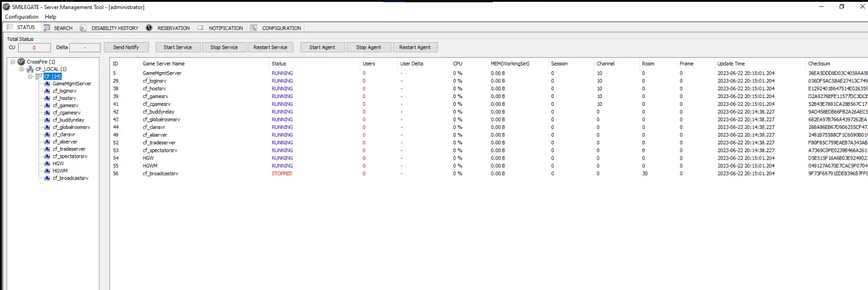Select the STATUS tab
The width and height of the screenshot is (868, 290).
pyautogui.click(x=21, y=28)
